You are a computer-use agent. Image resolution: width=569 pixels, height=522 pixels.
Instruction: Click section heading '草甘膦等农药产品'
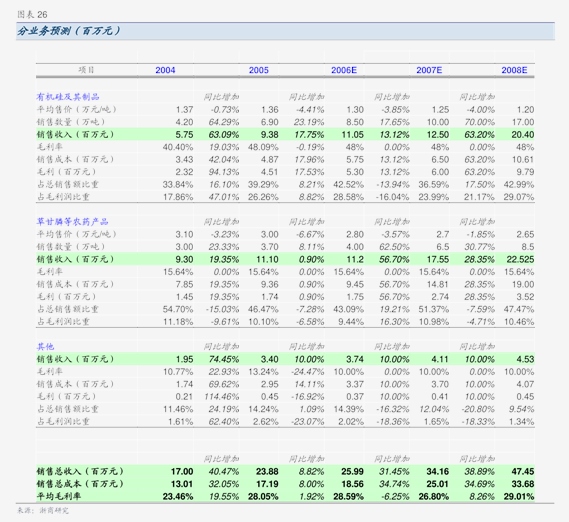(x=72, y=222)
